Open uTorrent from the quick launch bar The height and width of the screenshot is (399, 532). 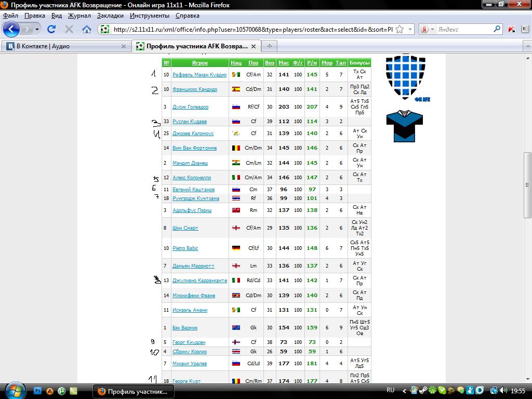[x=61, y=391]
